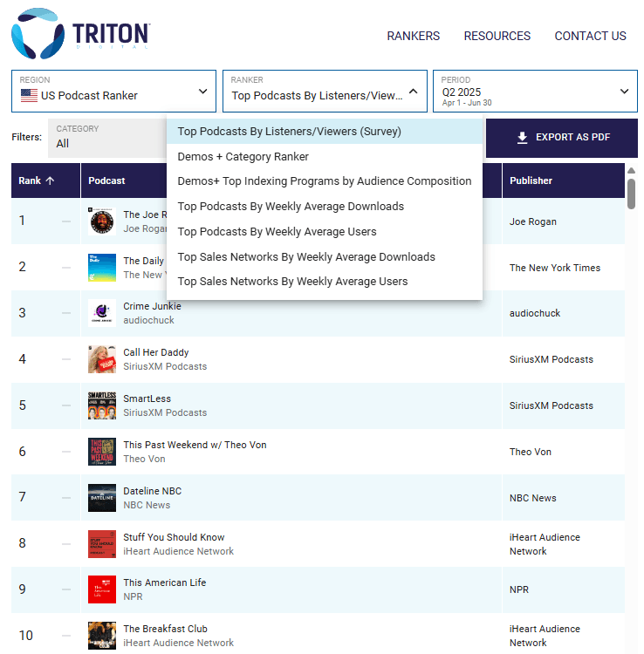Open the REGION dropdown showing US Podcast Ranker
The image size is (644, 654).
(x=113, y=91)
